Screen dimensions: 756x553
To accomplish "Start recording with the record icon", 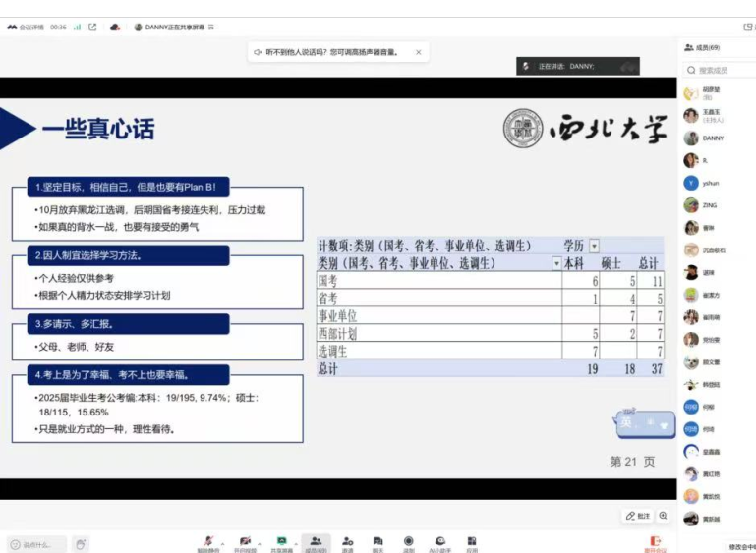I will (x=409, y=541).
